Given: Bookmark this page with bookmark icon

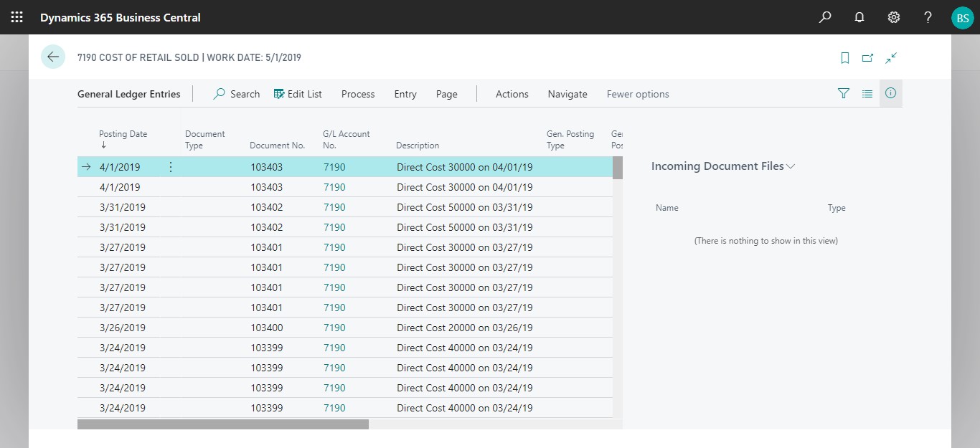Looking at the screenshot, I should pos(845,58).
